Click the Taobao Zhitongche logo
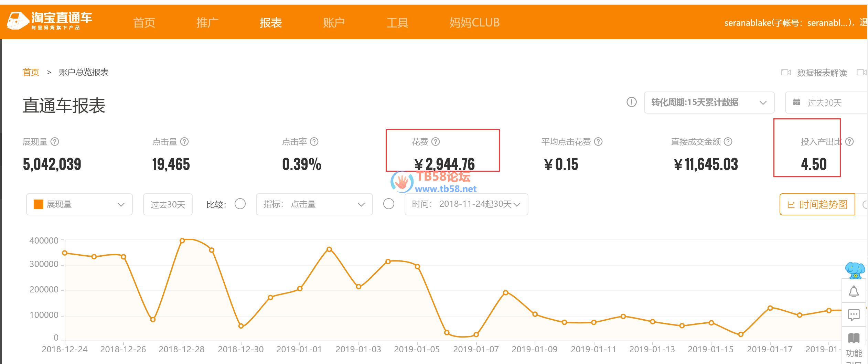The height and width of the screenshot is (364, 868). point(50,21)
